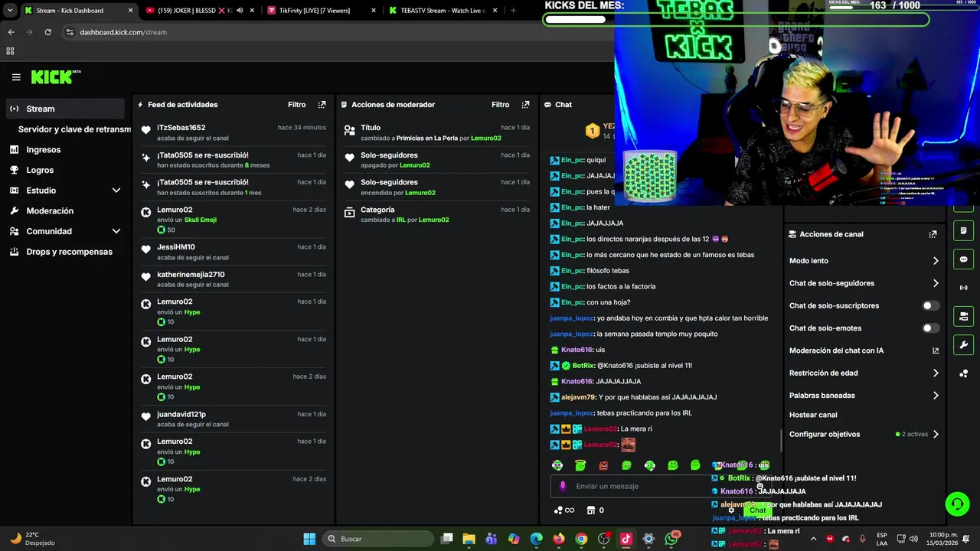Expand the Comunidad sidebar section

(x=116, y=231)
